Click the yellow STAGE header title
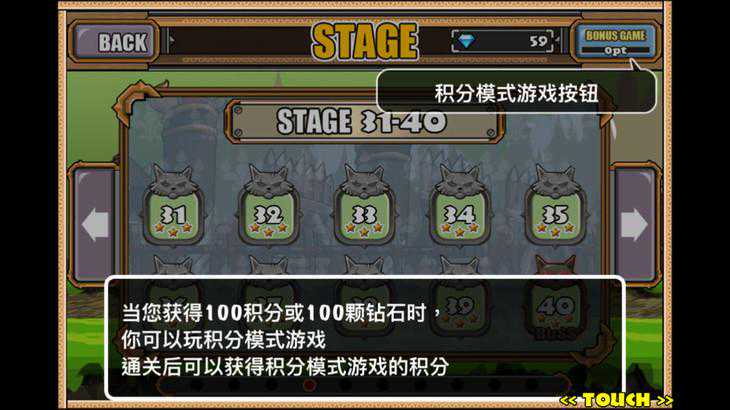This screenshot has width=730, height=410. pyautogui.click(x=365, y=41)
